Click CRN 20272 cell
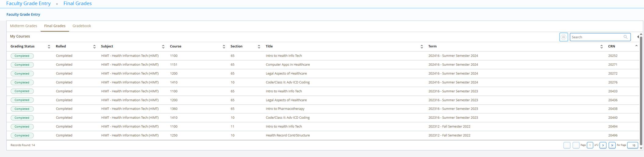The height and width of the screenshot is (157, 644). [613, 73]
